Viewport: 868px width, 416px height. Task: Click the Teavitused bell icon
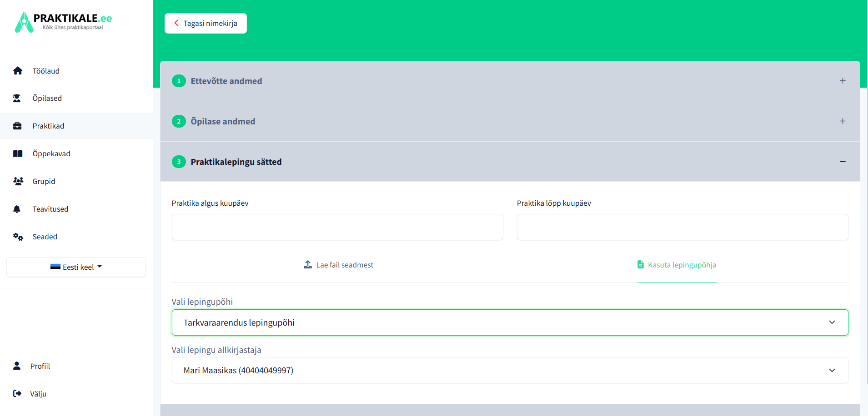(x=17, y=209)
